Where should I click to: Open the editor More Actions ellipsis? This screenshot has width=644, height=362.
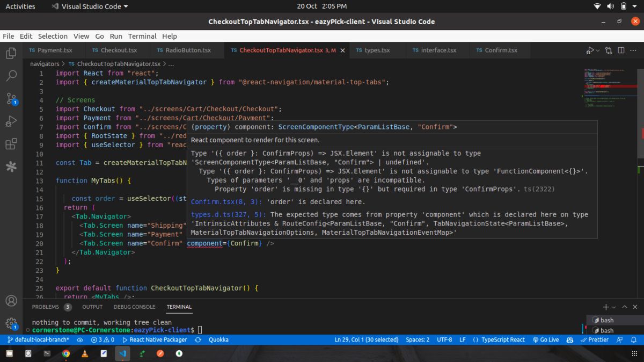point(634,50)
